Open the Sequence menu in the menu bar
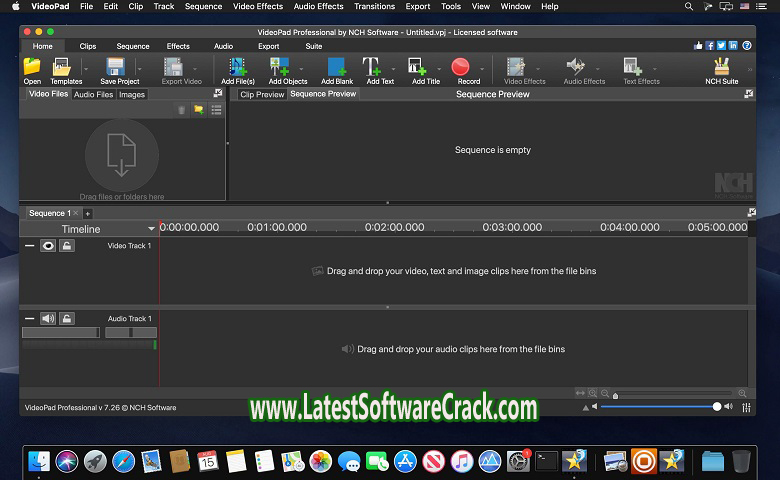This screenshot has height=480, width=780. point(203,6)
